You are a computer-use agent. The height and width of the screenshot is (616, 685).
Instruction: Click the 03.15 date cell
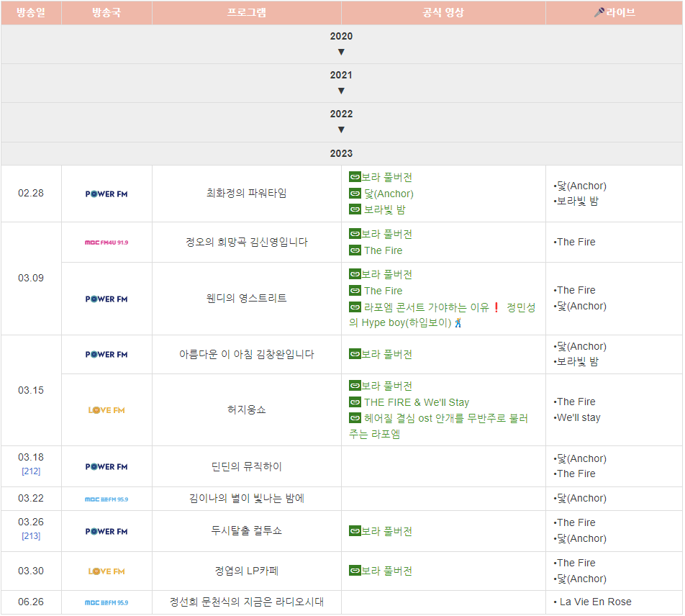[x=31, y=390]
